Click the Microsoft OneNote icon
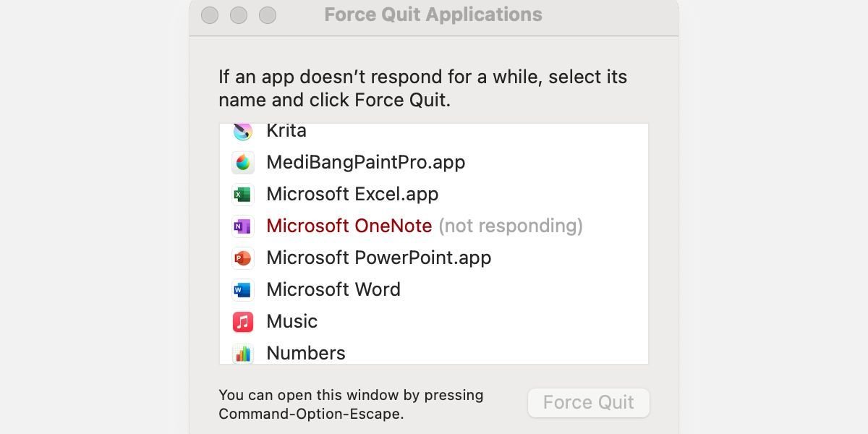 point(242,226)
